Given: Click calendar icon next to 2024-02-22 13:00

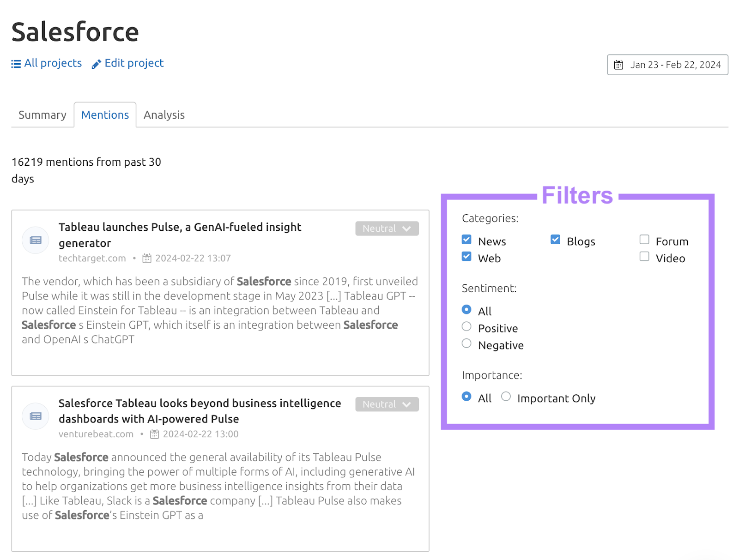Looking at the screenshot, I should pyautogui.click(x=155, y=434).
